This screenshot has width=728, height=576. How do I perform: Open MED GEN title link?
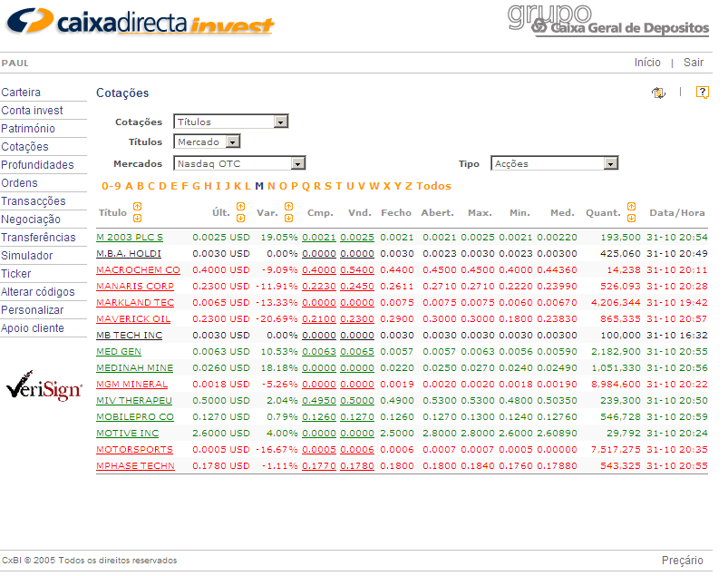point(119,352)
